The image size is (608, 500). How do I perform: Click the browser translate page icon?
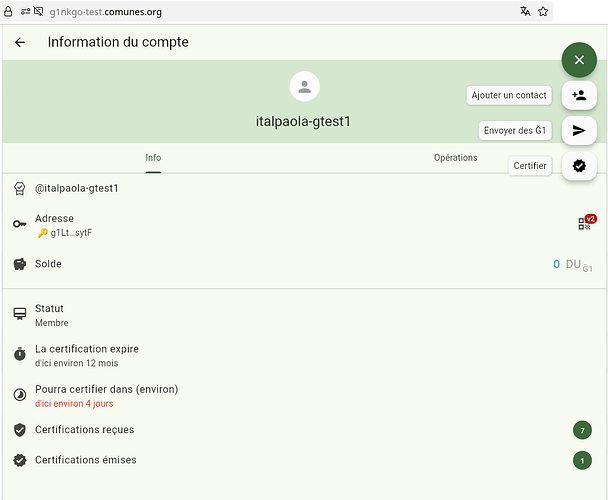pyautogui.click(x=525, y=12)
